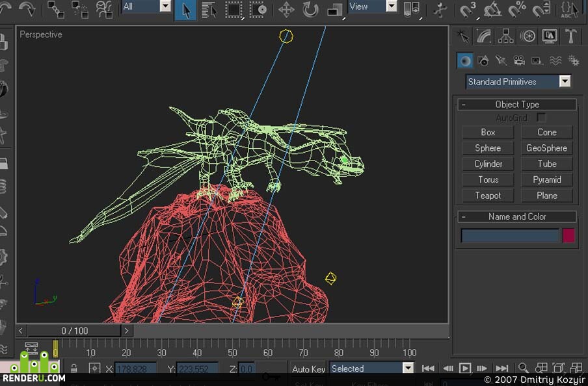
Task: Toggle Auto Key animation mode
Action: 308,368
